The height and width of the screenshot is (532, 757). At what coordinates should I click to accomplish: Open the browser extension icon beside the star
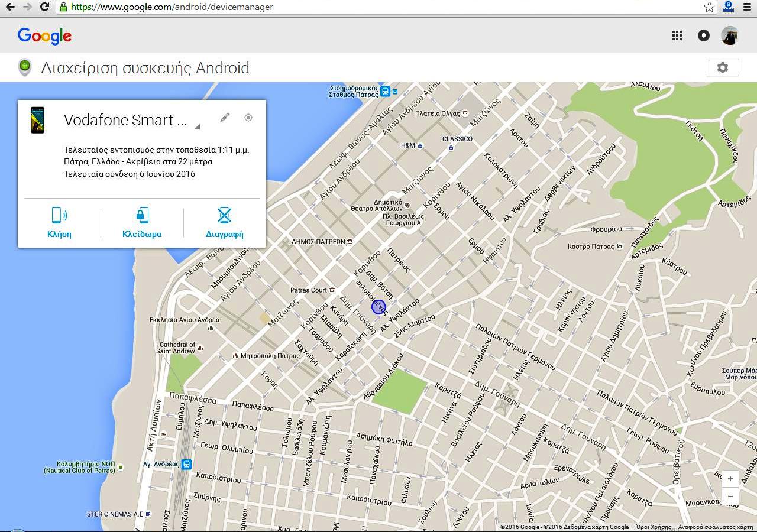pos(729,7)
